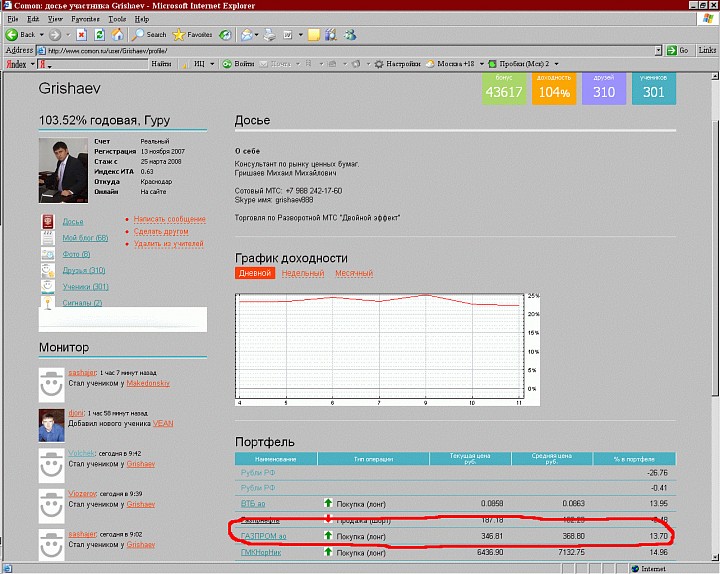Screen dimensions: 720x574
Task: Open the ВТБ ао portfolio link
Action: coord(253,504)
